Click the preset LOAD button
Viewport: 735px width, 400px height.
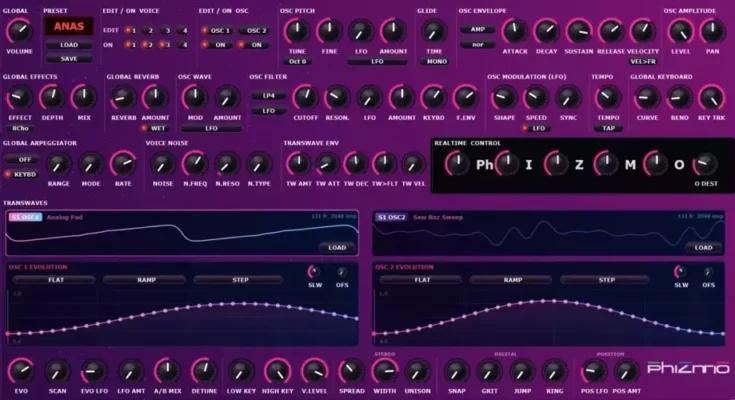69,45
